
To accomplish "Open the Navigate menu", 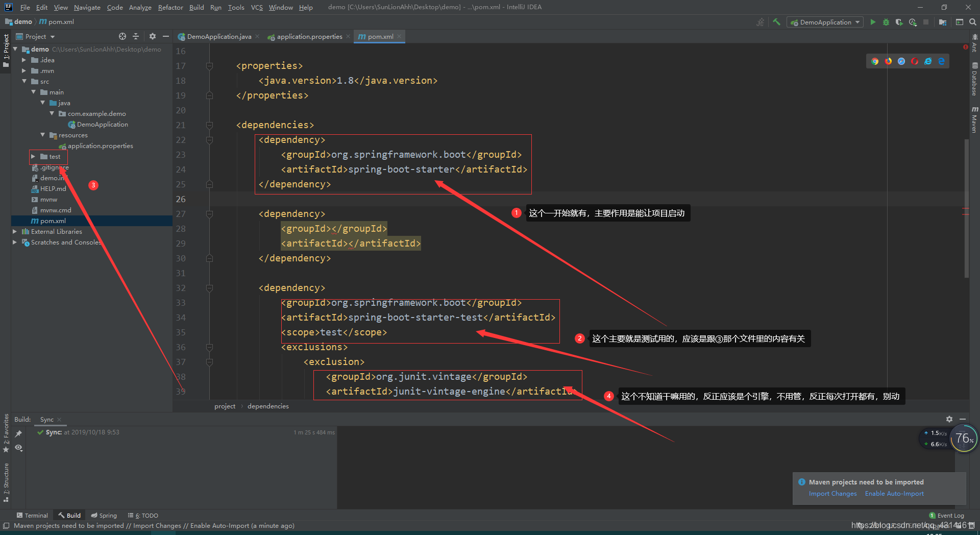I will click(87, 7).
